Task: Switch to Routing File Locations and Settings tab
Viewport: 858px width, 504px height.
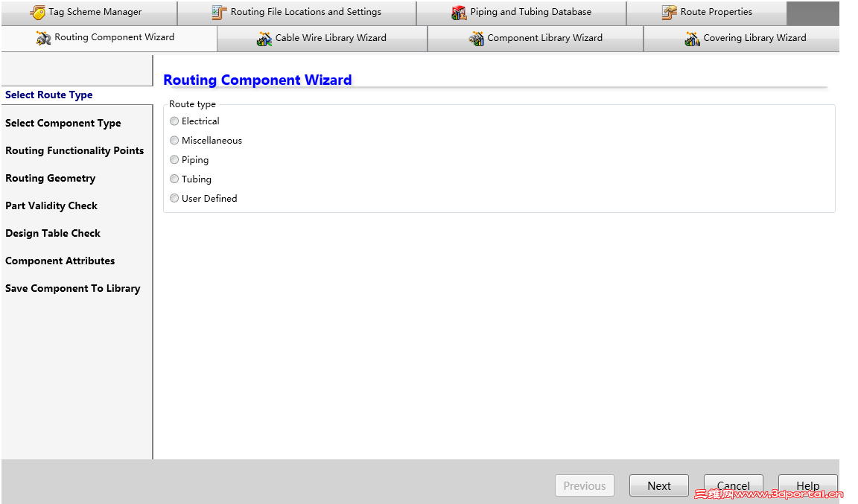Action: pos(297,13)
